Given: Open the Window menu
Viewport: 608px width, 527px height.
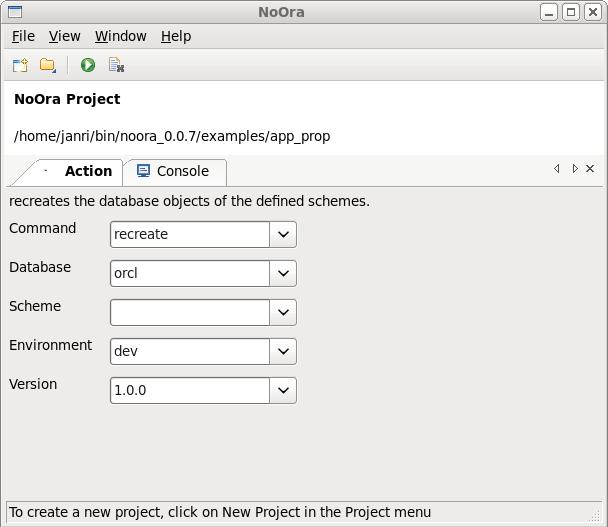Looking at the screenshot, I should (x=121, y=36).
